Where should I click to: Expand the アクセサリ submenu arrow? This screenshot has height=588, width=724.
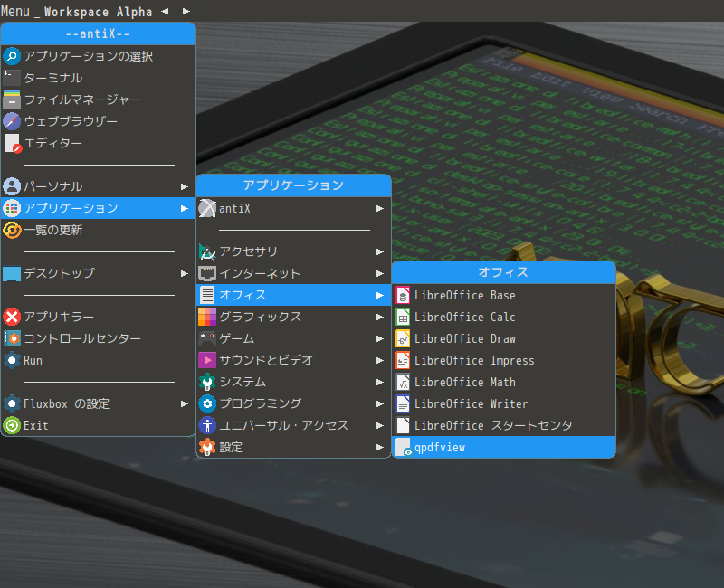379,252
